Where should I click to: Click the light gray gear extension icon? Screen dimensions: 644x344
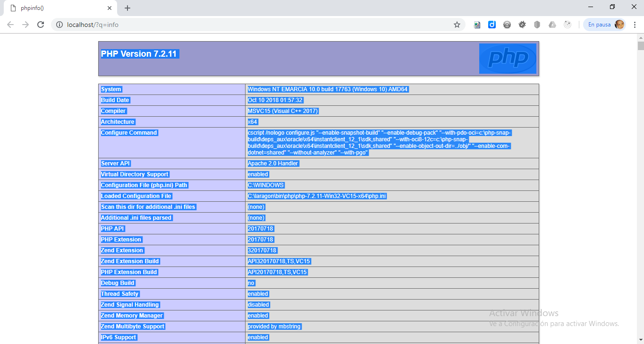507,25
